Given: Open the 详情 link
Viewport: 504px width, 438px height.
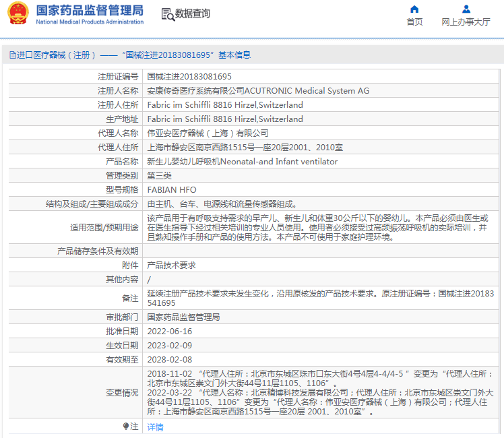Looking at the screenshot, I should coord(155,427).
